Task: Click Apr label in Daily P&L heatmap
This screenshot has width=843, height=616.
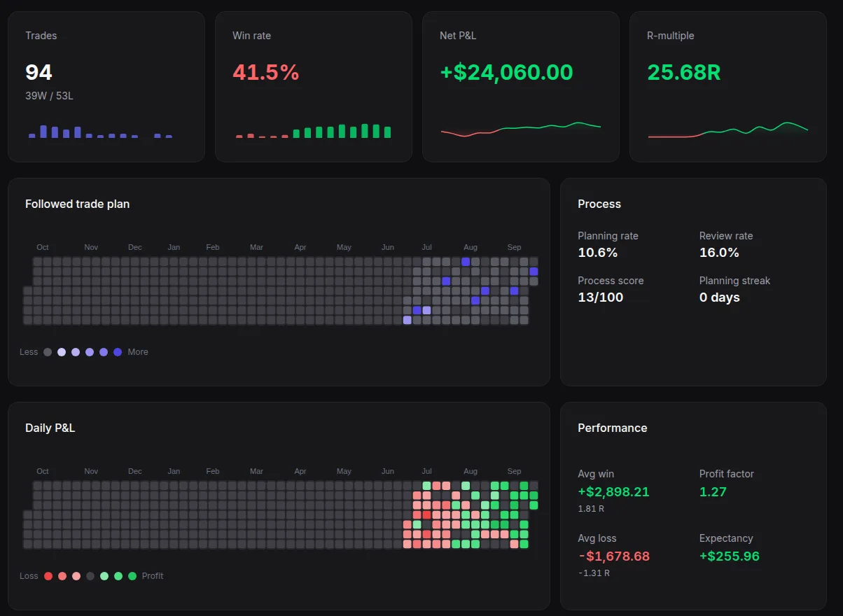Action: coord(300,471)
